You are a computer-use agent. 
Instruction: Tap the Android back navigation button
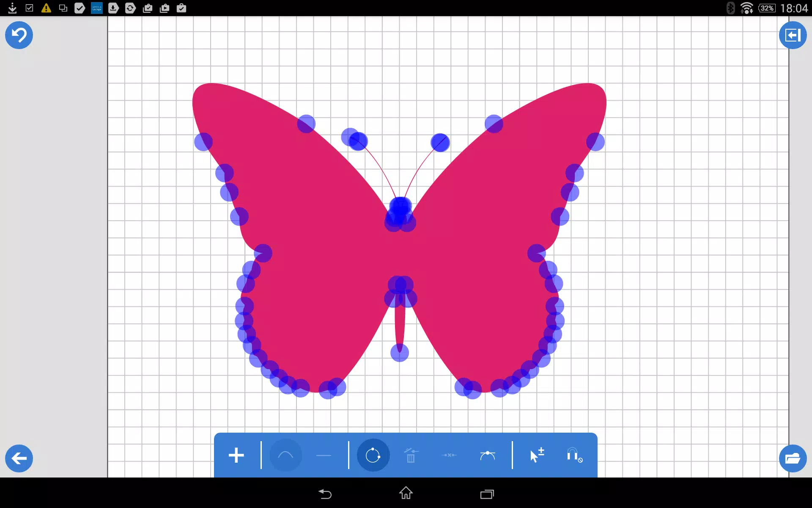325,494
